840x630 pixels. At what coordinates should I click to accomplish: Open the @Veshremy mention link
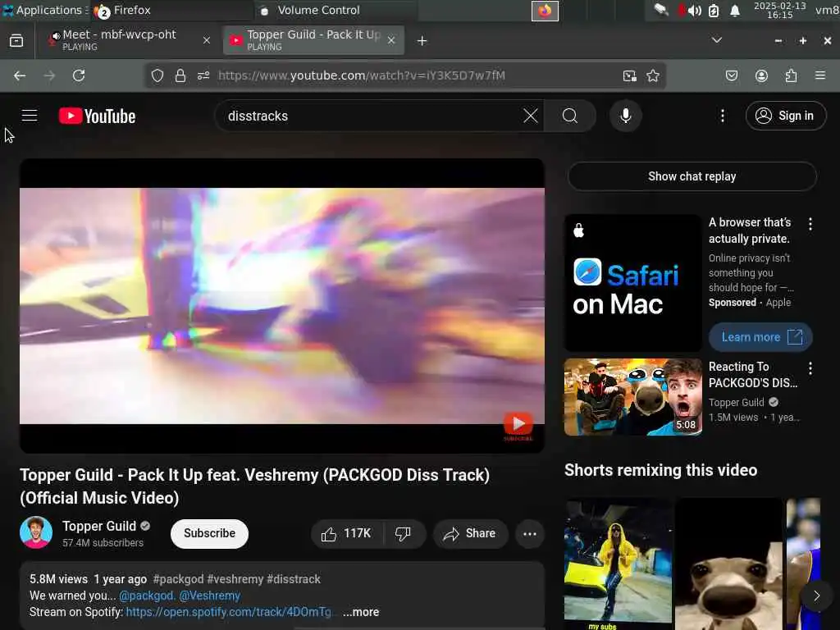(209, 596)
